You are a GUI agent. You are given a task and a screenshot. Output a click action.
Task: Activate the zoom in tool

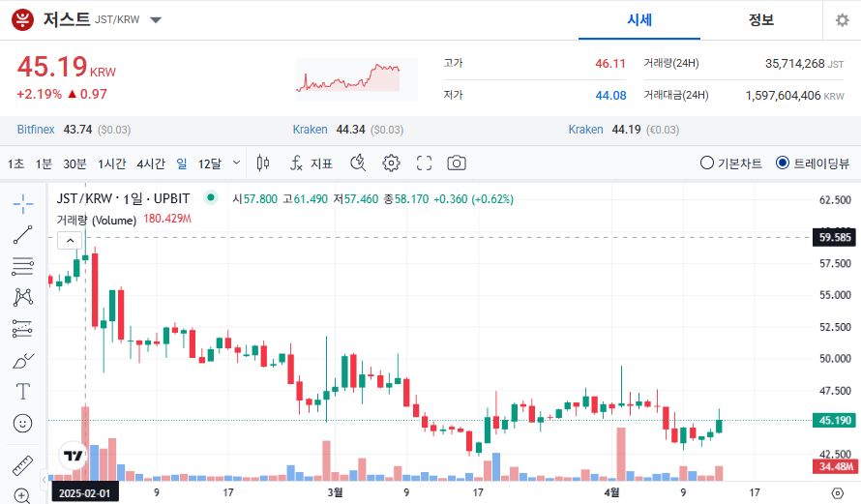click(x=22, y=495)
